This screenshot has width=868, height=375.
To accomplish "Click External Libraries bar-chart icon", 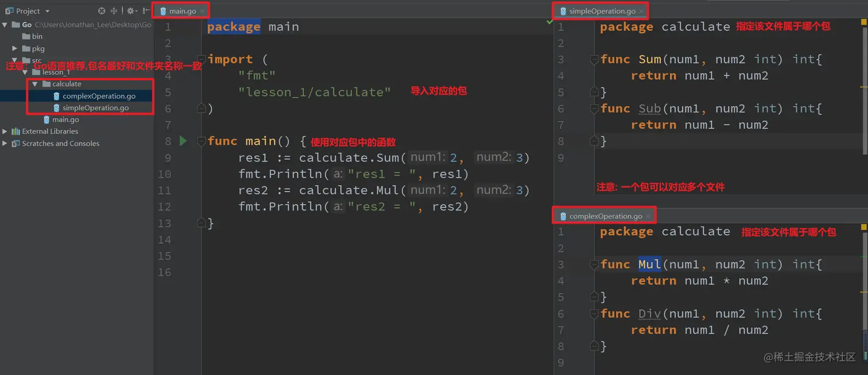I will click(15, 131).
